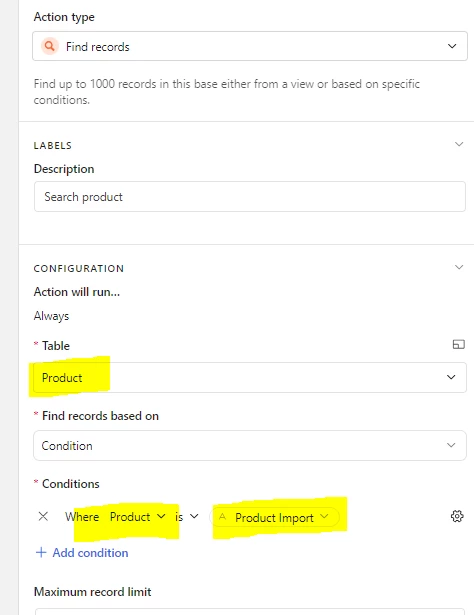Click the plus icon beside Add condition
This screenshot has width=474, height=615.
point(41,553)
